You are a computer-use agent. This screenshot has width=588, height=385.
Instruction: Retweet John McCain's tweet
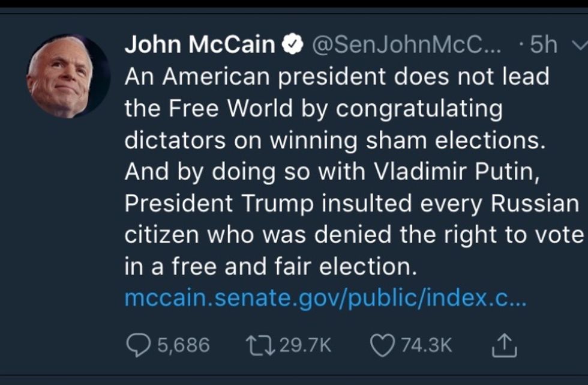[x=258, y=344]
